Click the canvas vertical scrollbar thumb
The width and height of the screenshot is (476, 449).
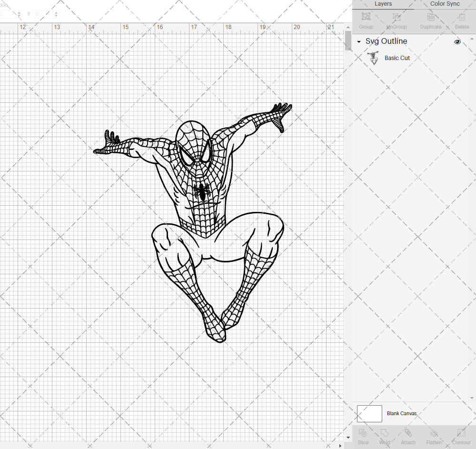coord(348,40)
